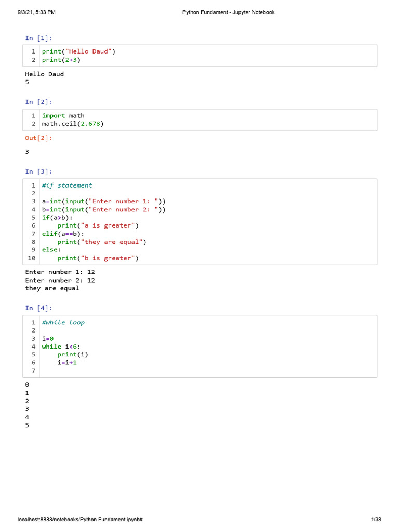Click the elif(a==b) code line
Viewport: 399px width, 532px height.
[x=63, y=234]
